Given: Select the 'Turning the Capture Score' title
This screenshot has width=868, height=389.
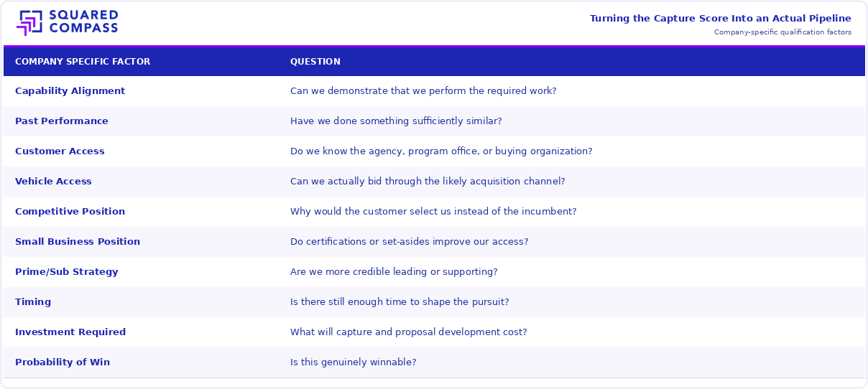Looking at the screenshot, I should 720,19.
